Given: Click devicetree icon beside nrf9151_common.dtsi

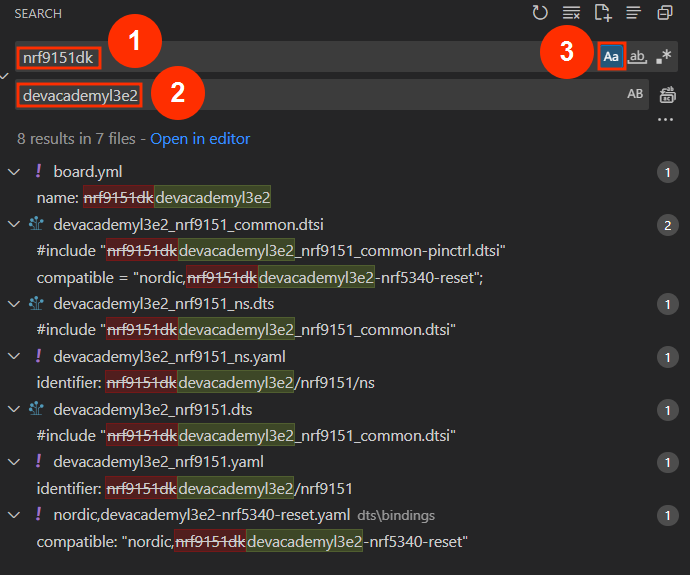Looking at the screenshot, I should coord(37,224).
